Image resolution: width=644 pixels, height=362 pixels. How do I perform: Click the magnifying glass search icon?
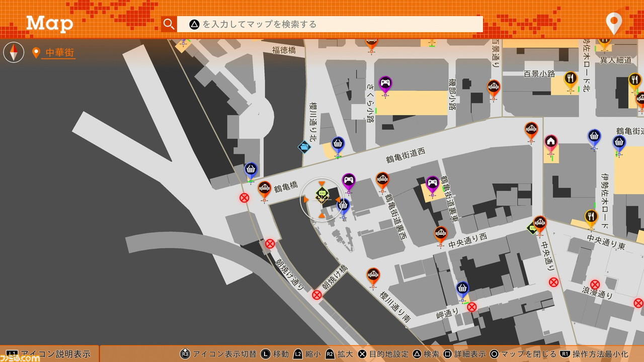point(169,24)
